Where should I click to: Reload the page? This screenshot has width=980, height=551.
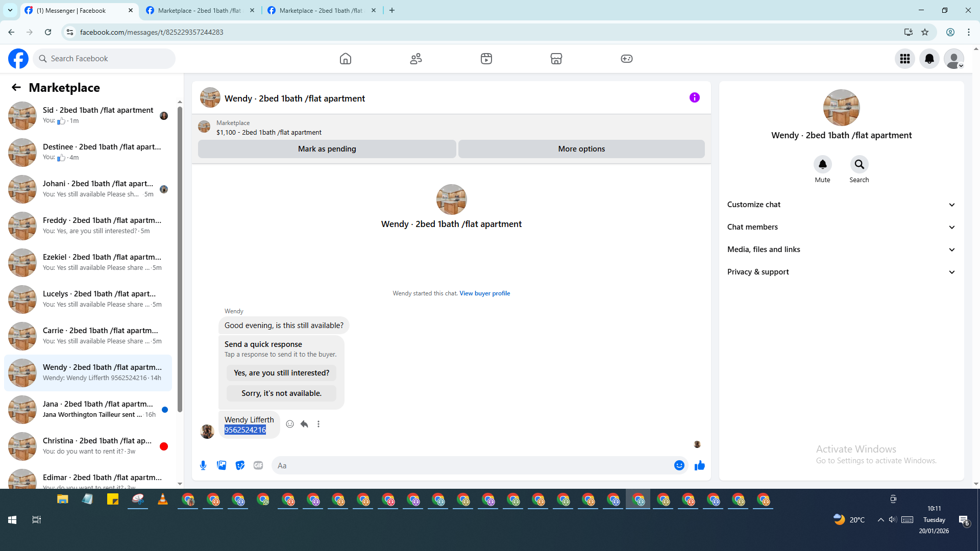(48, 32)
